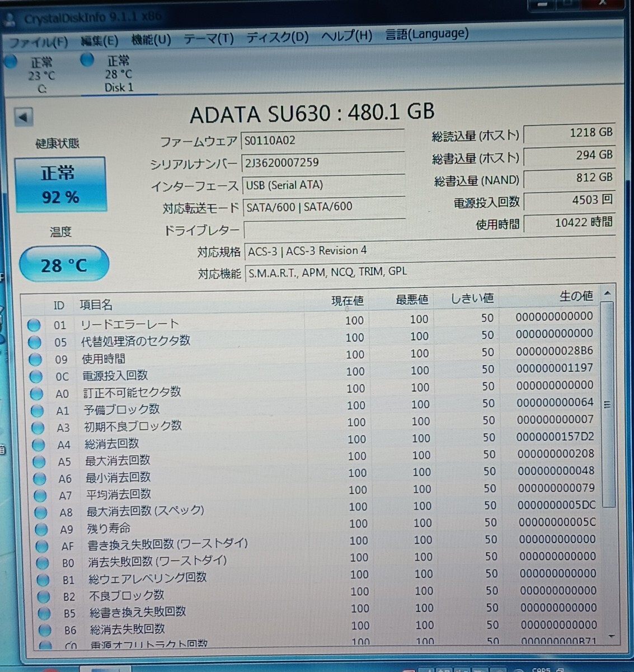Click the serial number field 2J3620007259
Image resolution: width=634 pixels, height=672 pixels.
click(323, 162)
